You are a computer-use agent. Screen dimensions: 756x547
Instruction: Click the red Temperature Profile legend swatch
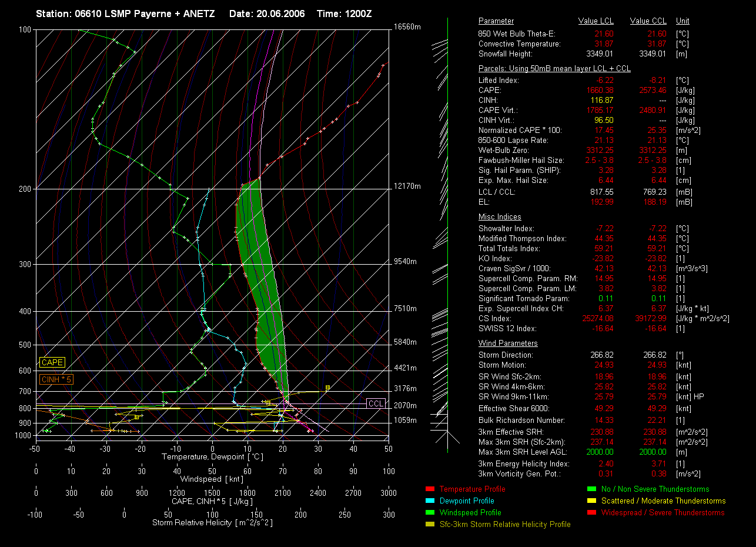point(429,489)
